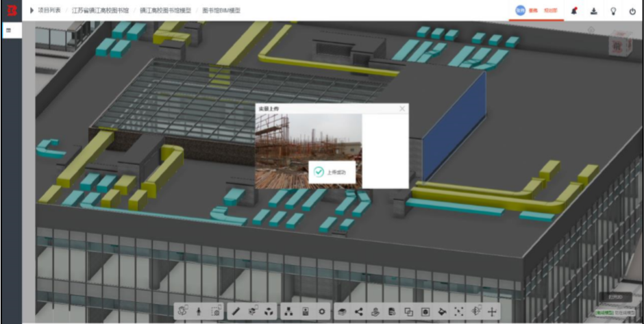Click the notification bell icon
Screen dimensions: 644x324
(574, 11)
